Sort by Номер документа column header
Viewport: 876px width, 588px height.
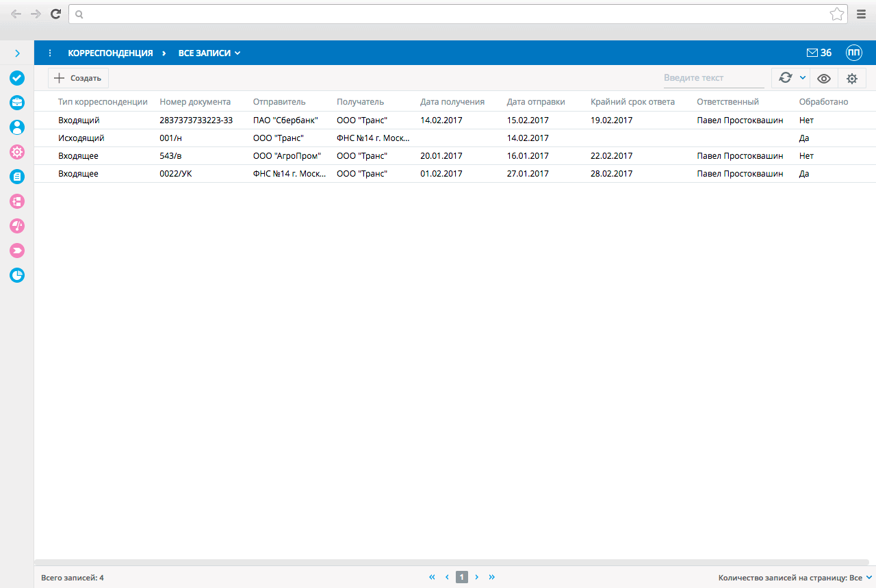point(195,102)
